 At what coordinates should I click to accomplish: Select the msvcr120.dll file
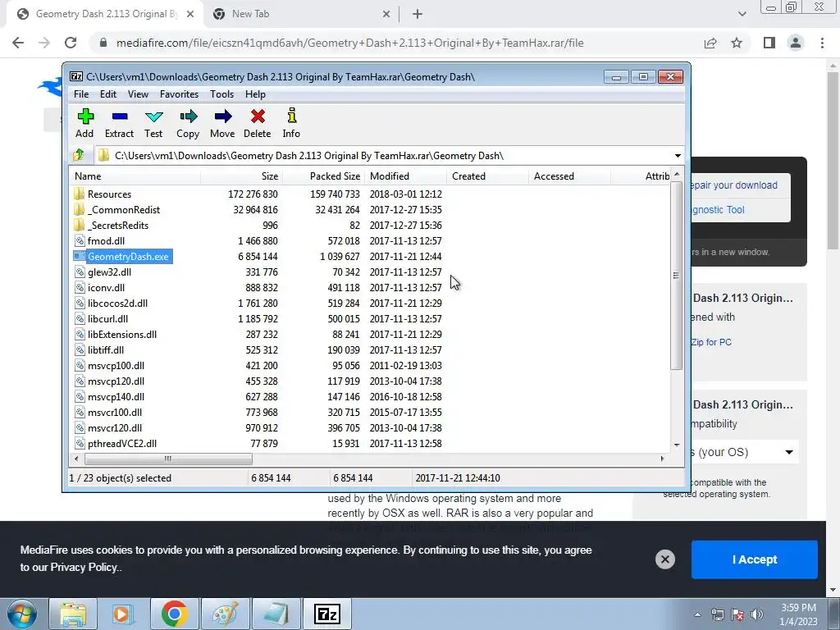tap(115, 428)
